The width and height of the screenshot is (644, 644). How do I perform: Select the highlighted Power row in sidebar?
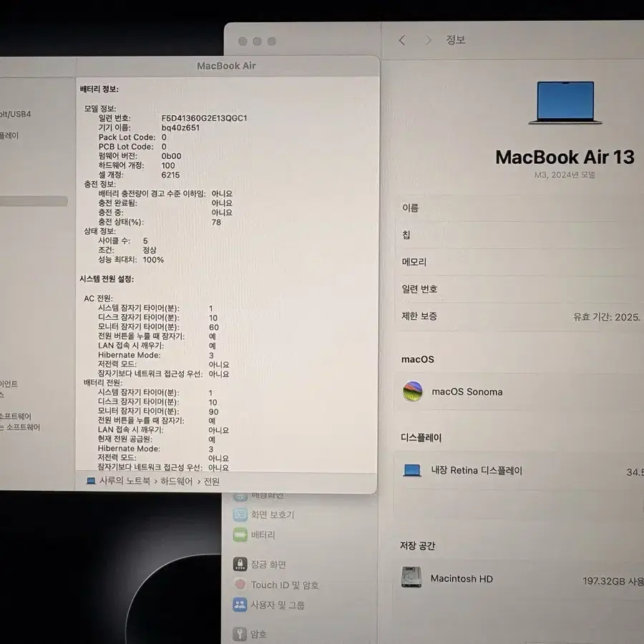tap(34, 201)
